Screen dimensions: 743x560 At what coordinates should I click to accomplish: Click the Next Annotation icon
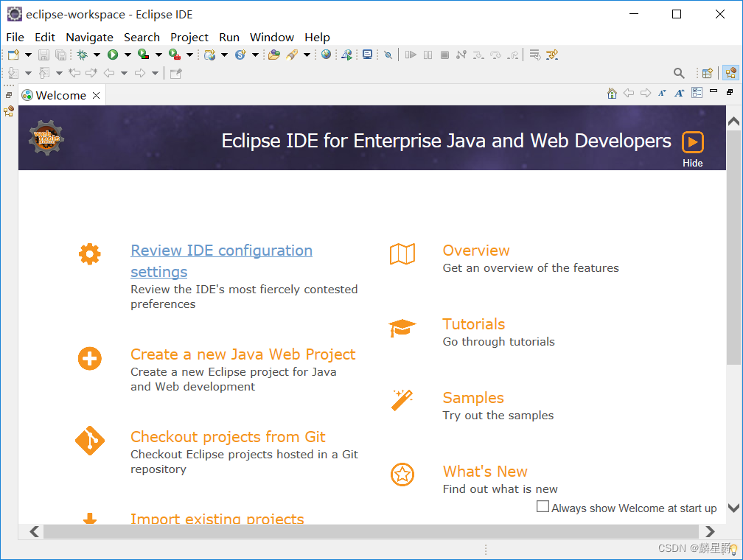click(13, 73)
